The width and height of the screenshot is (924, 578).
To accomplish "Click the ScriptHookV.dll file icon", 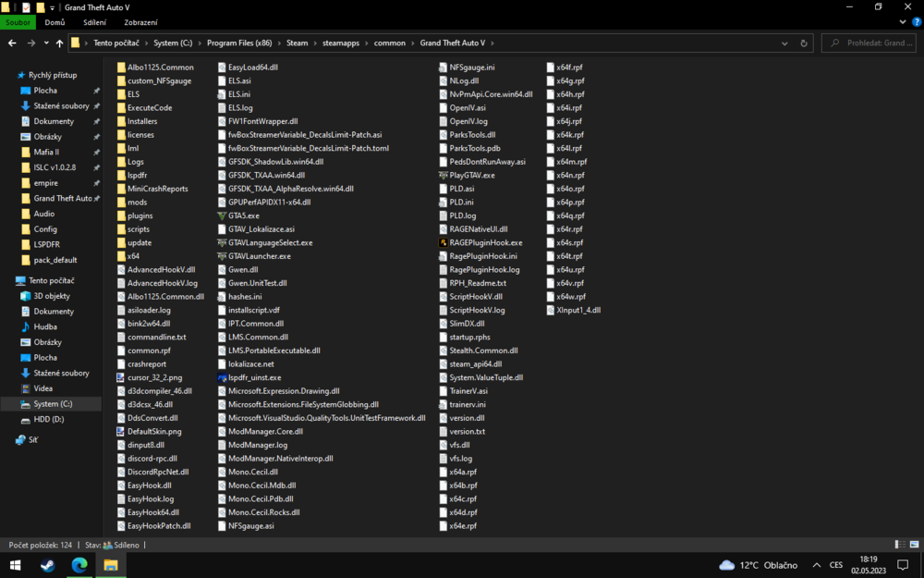I will point(444,297).
